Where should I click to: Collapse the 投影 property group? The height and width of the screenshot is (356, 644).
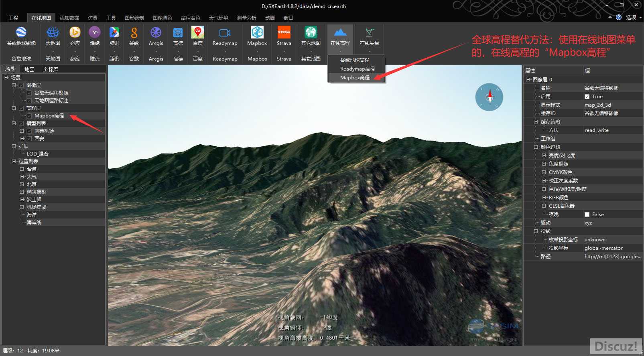click(x=536, y=231)
